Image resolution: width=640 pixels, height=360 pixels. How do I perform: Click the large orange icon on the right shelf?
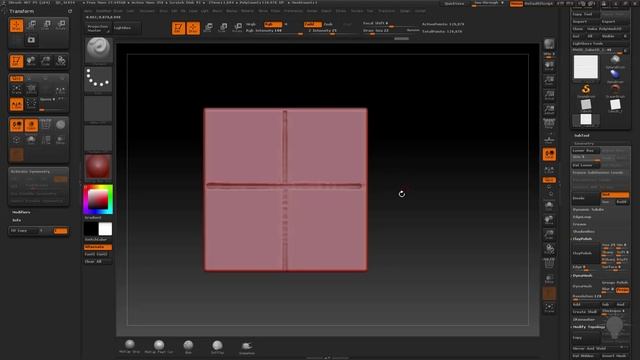coord(549,155)
